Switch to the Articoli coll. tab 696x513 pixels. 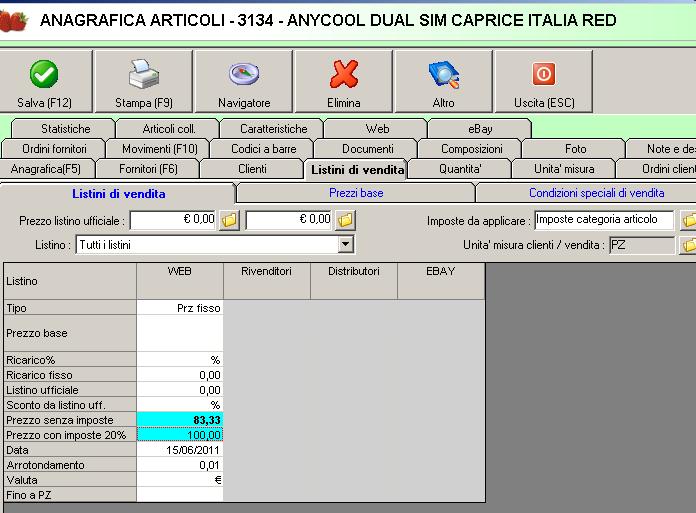[169, 129]
